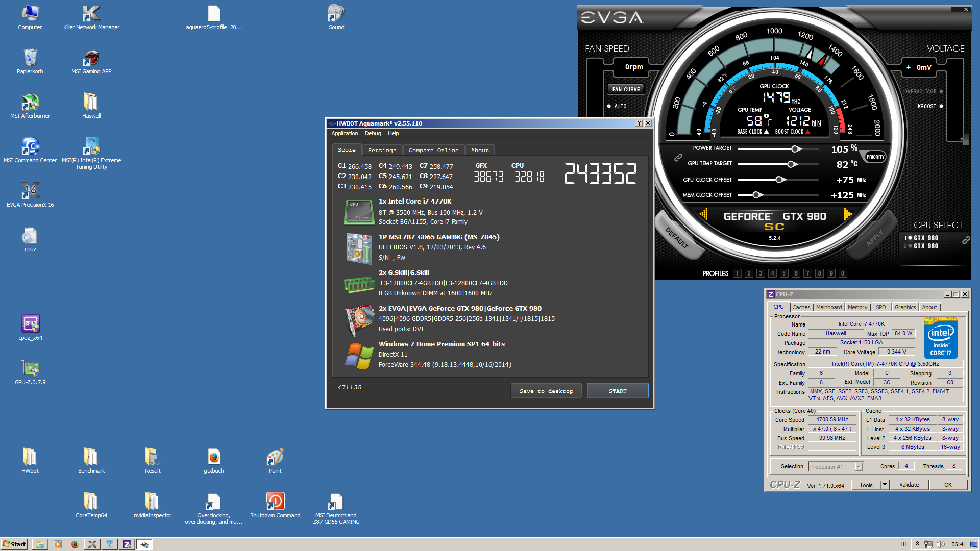Image resolution: width=980 pixels, height=551 pixels.
Task: Switch to the Compare Online tab
Action: coord(433,151)
